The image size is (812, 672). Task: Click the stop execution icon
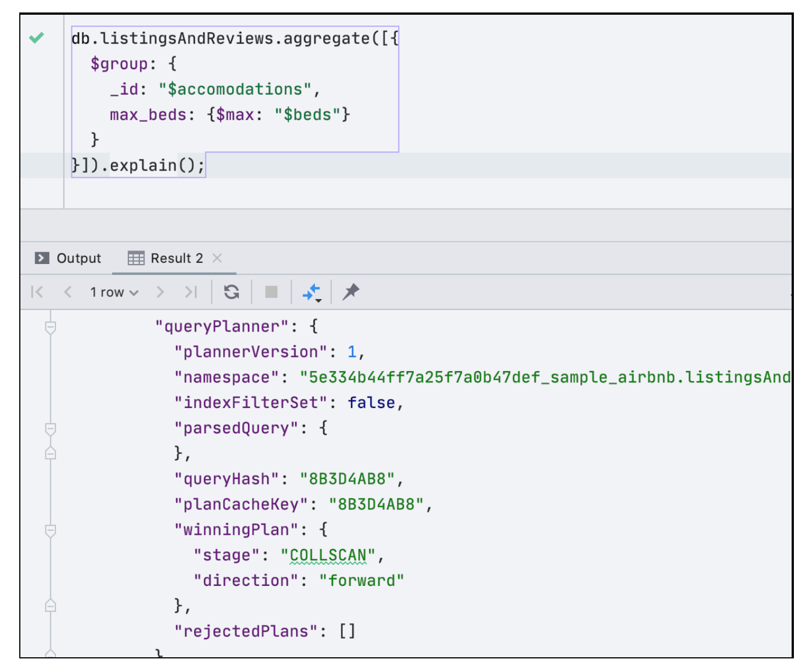(271, 292)
